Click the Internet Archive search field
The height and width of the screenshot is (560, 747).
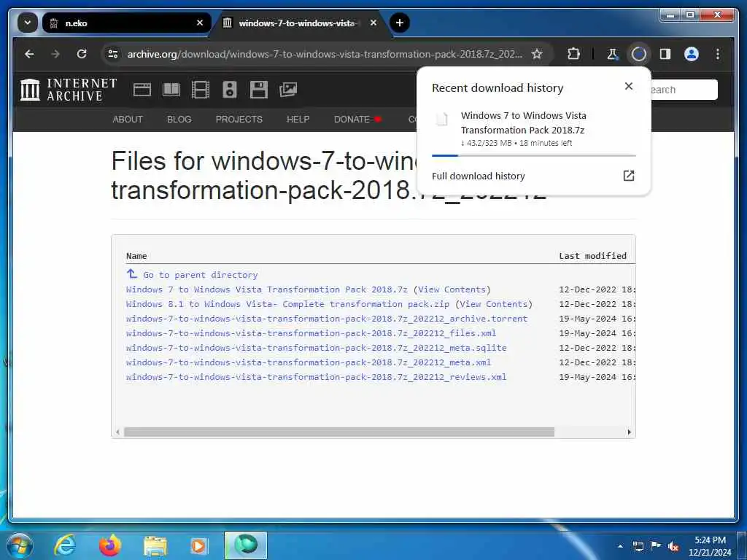click(684, 90)
